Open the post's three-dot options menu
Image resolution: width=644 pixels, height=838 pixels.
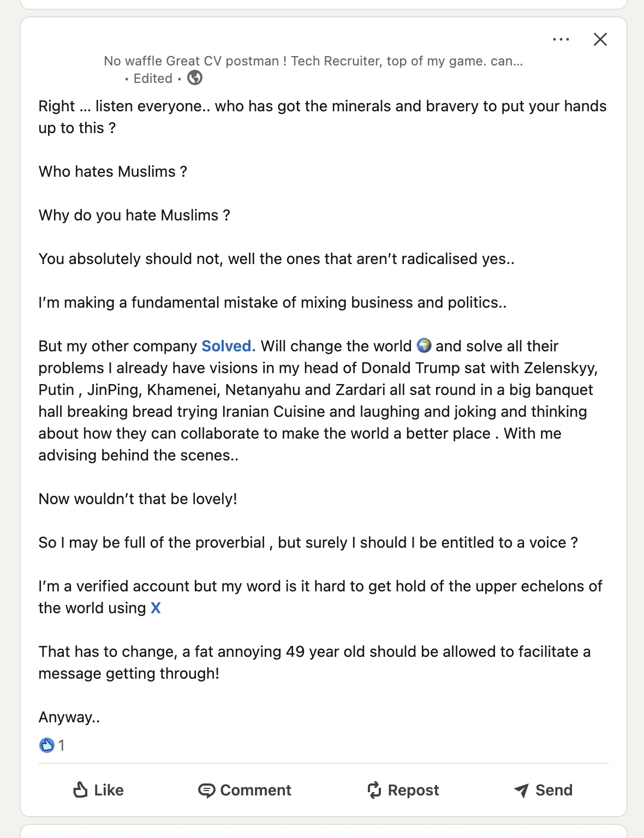click(560, 39)
